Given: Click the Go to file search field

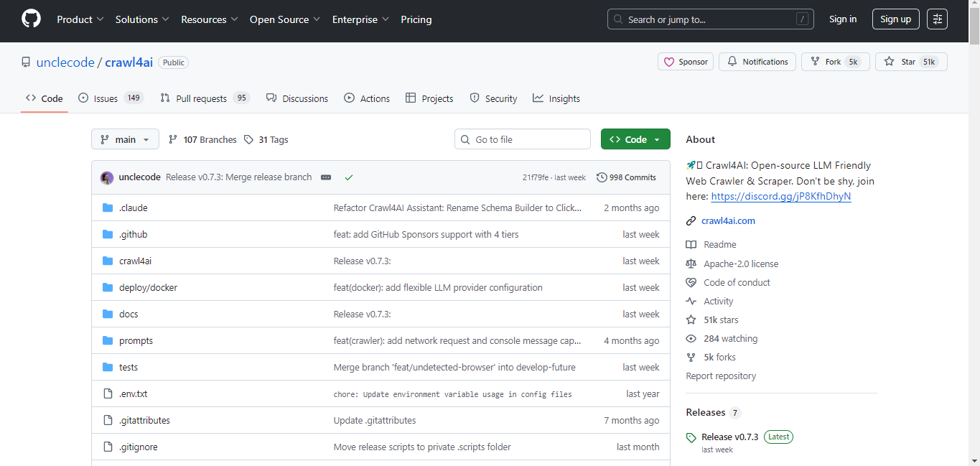Looking at the screenshot, I should point(522,139).
